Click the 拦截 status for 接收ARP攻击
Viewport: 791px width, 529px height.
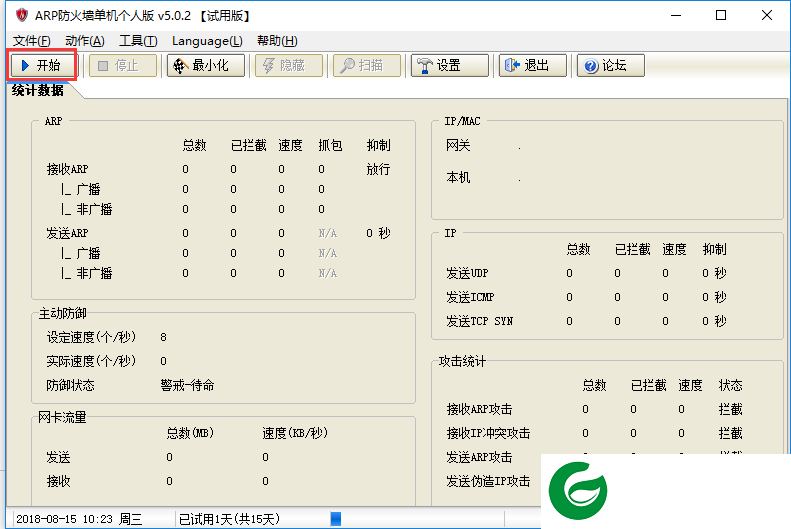(730, 409)
